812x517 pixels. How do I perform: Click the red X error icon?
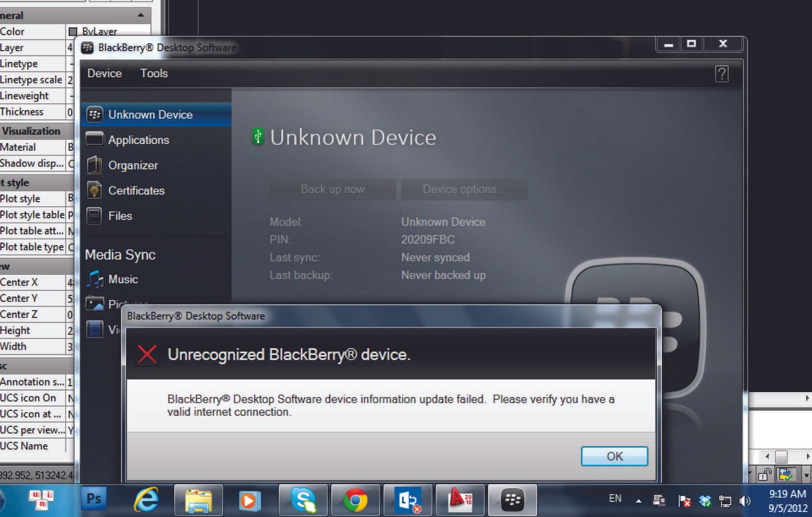click(x=147, y=355)
